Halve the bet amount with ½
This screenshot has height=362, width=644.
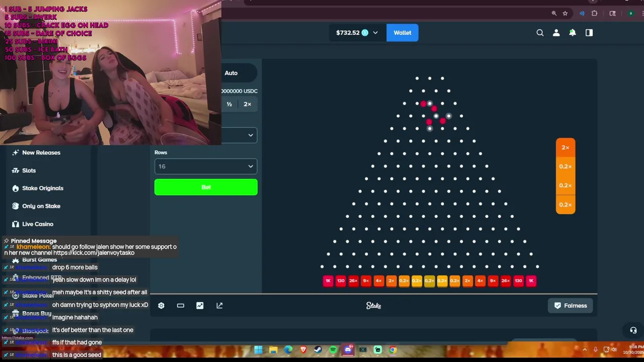coord(229,104)
